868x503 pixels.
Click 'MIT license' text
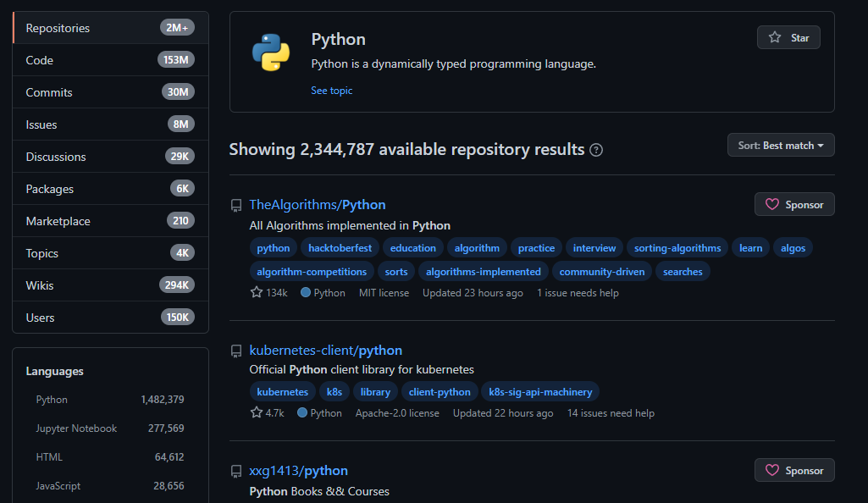[384, 293]
